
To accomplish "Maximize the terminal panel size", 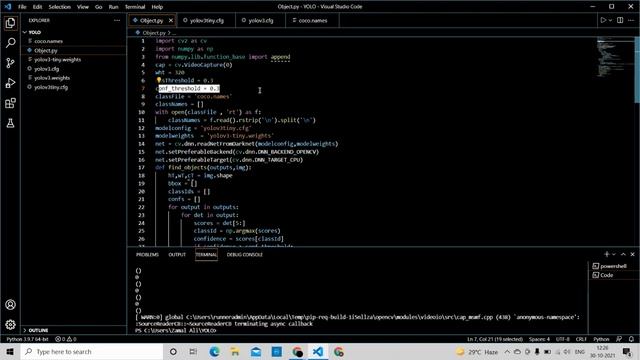I will pyautogui.click(x=623, y=254).
